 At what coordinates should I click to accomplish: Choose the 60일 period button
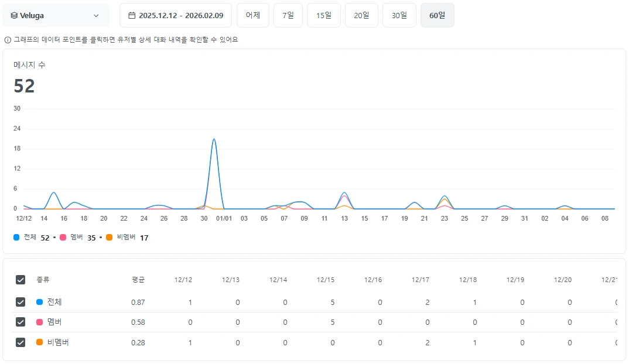[x=437, y=15]
